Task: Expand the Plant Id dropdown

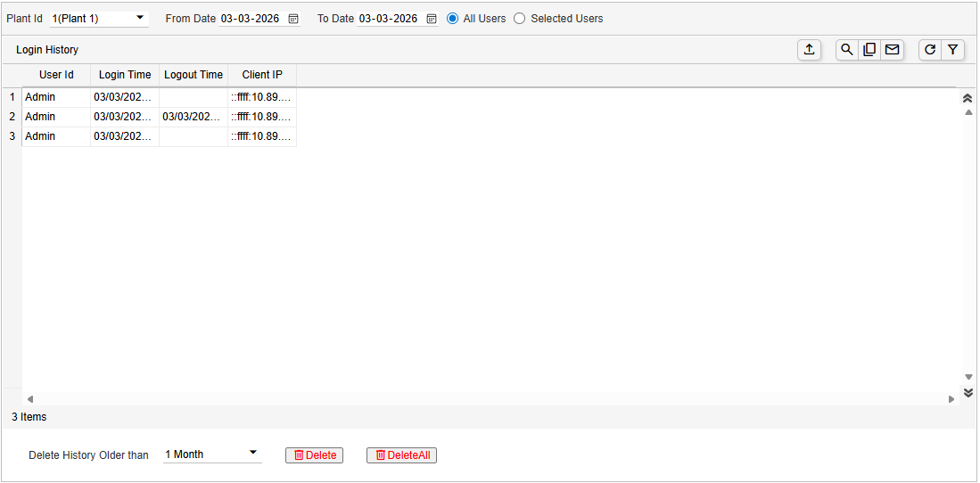Action: tap(140, 18)
